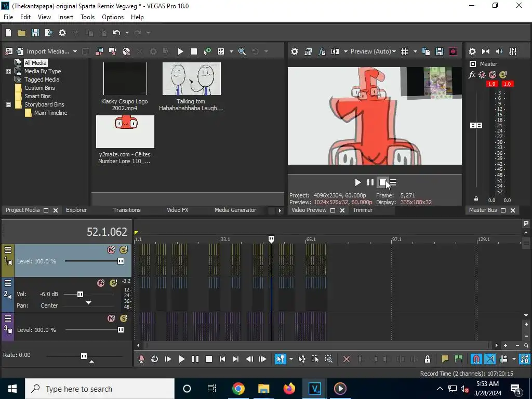Pause in the Video Preview window
This screenshot has height=399, width=532.
point(370,182)
